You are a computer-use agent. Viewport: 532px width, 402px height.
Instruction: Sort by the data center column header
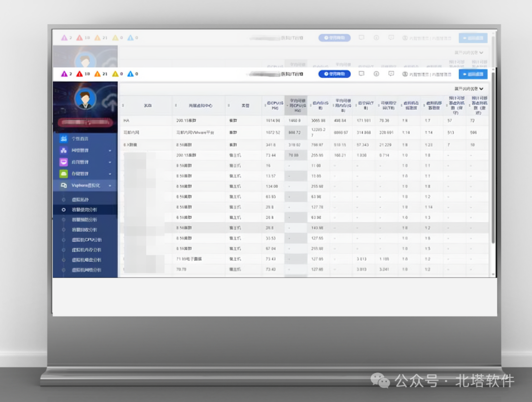click(200, 106)
